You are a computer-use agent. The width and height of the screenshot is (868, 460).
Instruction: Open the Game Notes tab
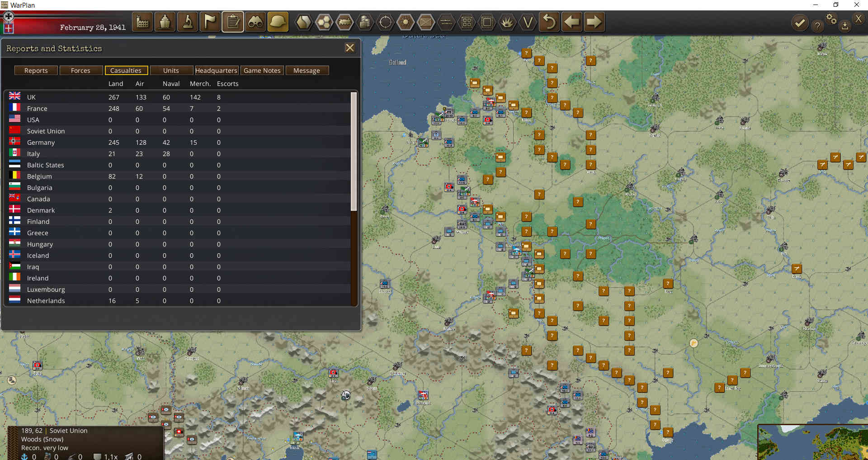point(262,71)
